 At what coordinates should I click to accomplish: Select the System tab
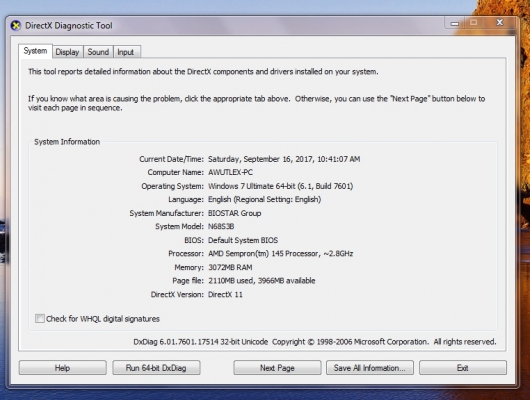point(35,51)
